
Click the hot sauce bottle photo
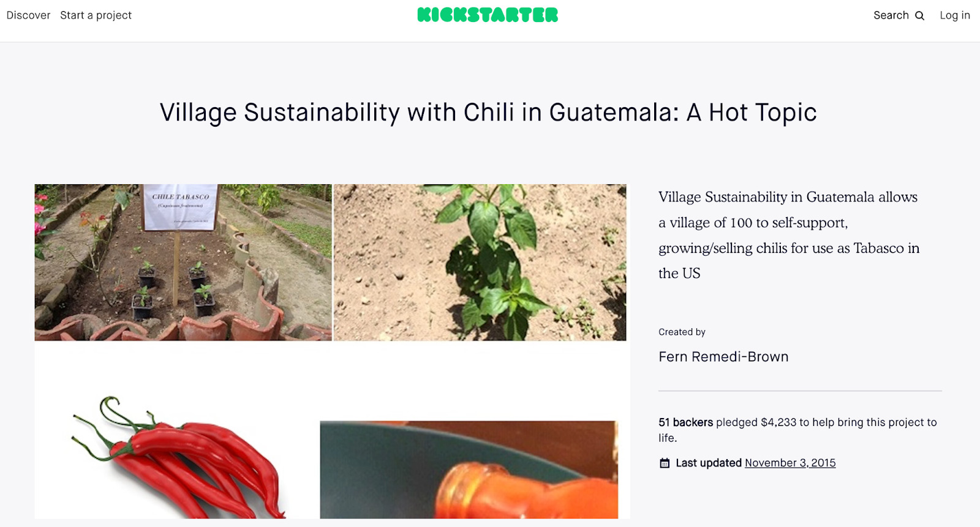pyautogui.click(x=469, y=469)
